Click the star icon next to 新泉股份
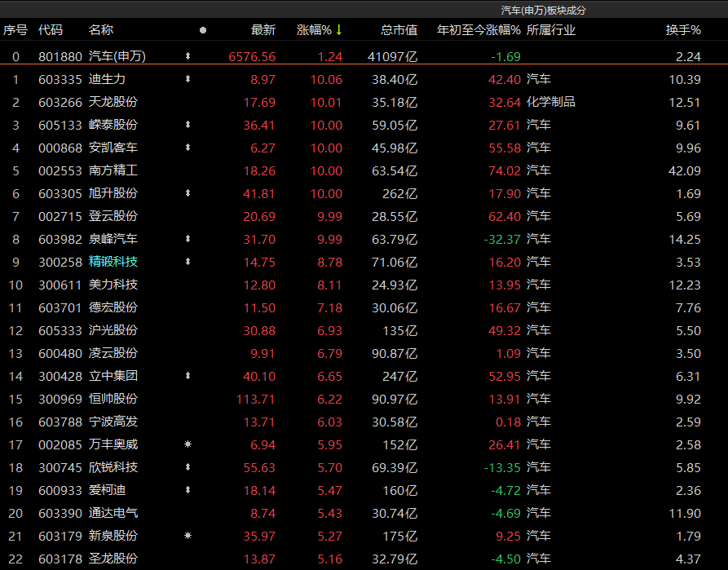The height and width of the screenshot is (570, 728). (x=188, y=536)
